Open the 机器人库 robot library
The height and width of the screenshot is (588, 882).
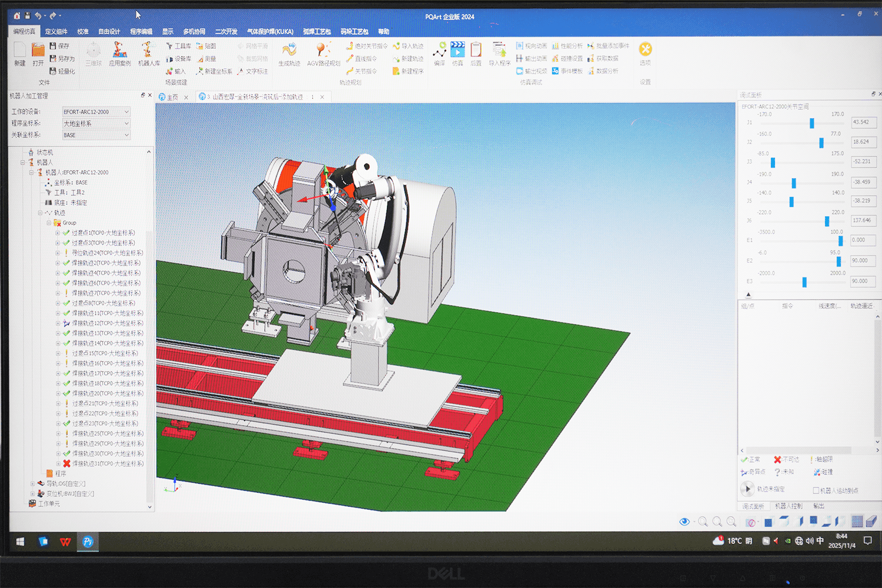[x=148, y=51]
